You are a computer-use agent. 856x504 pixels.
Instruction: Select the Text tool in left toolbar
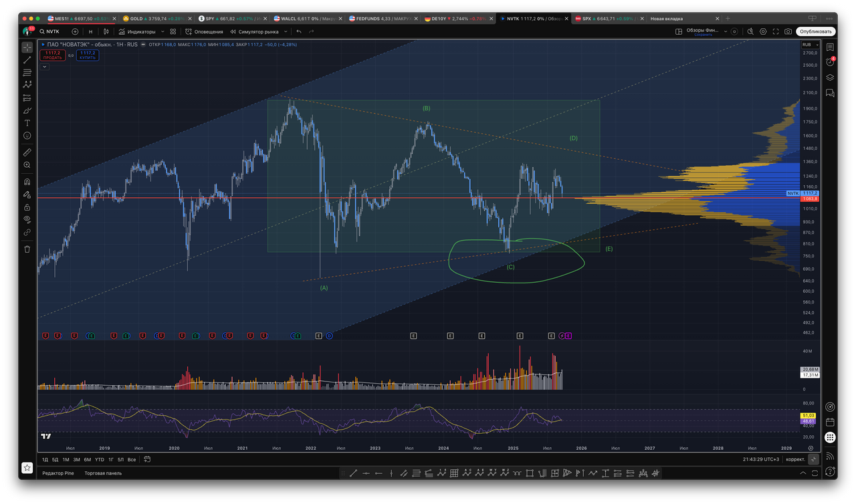(27, 123)
